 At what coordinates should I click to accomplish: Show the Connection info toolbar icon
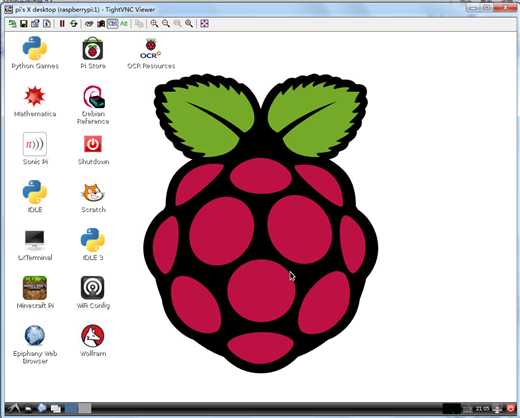click(x=47, y=23)
